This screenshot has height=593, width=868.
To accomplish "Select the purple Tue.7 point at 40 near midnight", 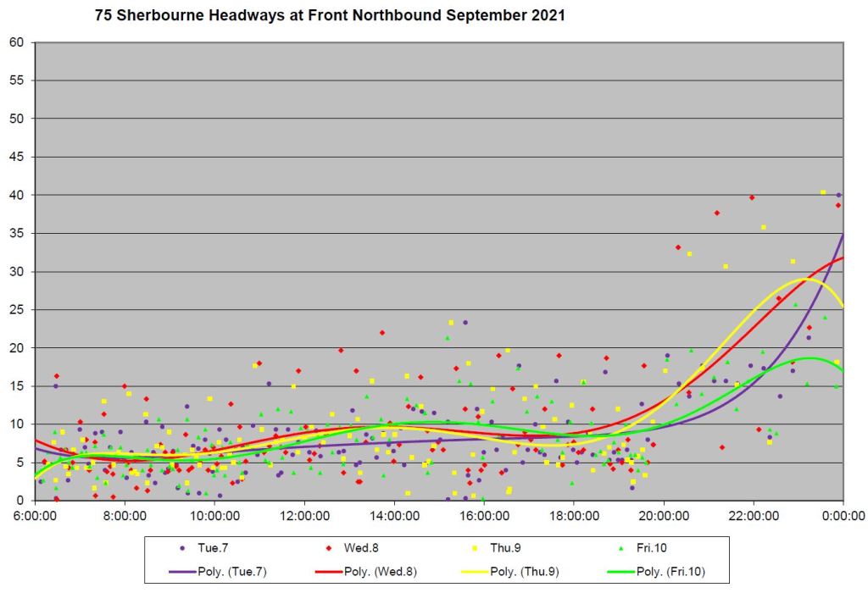I will pyautogui.click(x=838, y=195).
